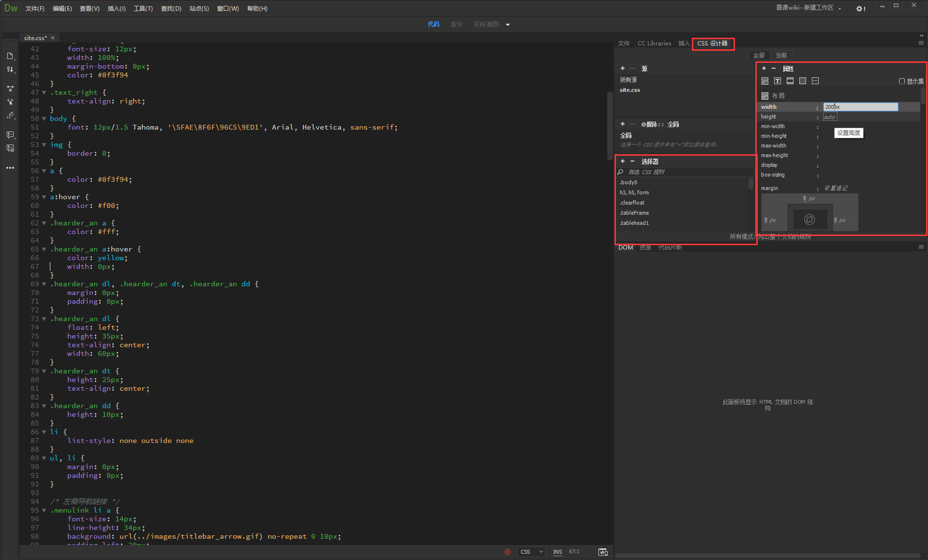
Task: Open the Open Documents file icon in sidebar
Action: pyautogui.click(x=10, y=56)
